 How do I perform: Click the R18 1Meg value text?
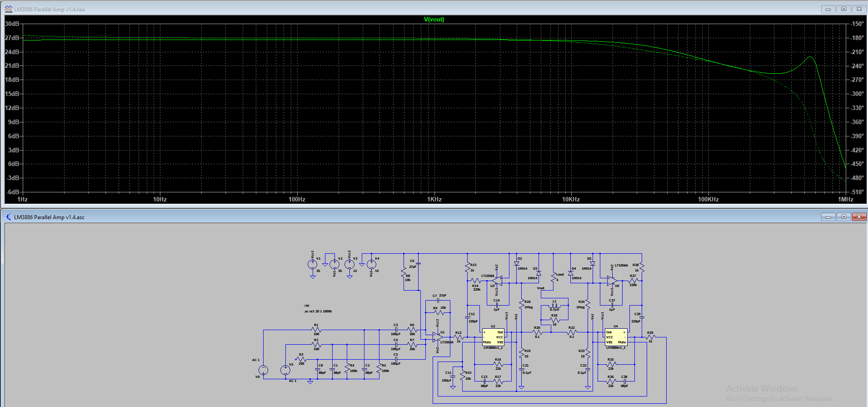coord(529,307)
